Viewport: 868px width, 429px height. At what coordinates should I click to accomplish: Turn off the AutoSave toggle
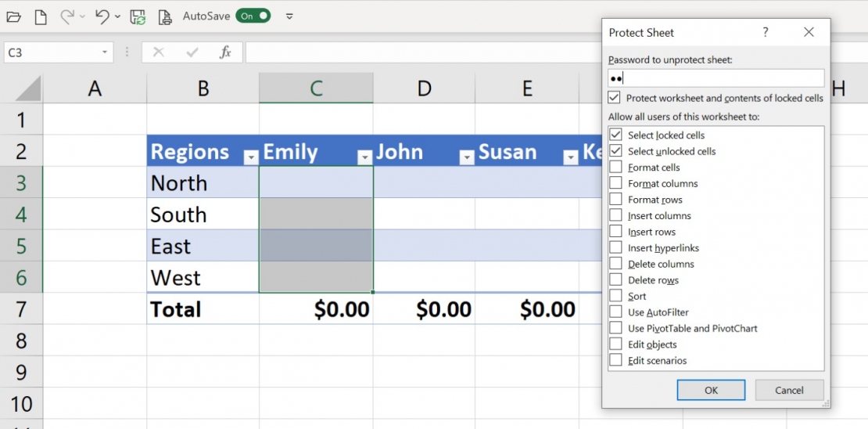coord(253,16)
